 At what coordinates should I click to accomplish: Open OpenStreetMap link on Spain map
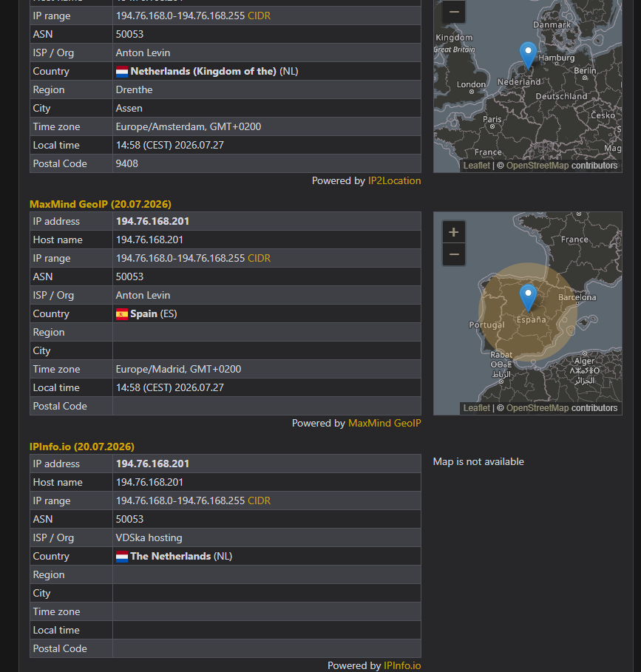tap(537, 408)
